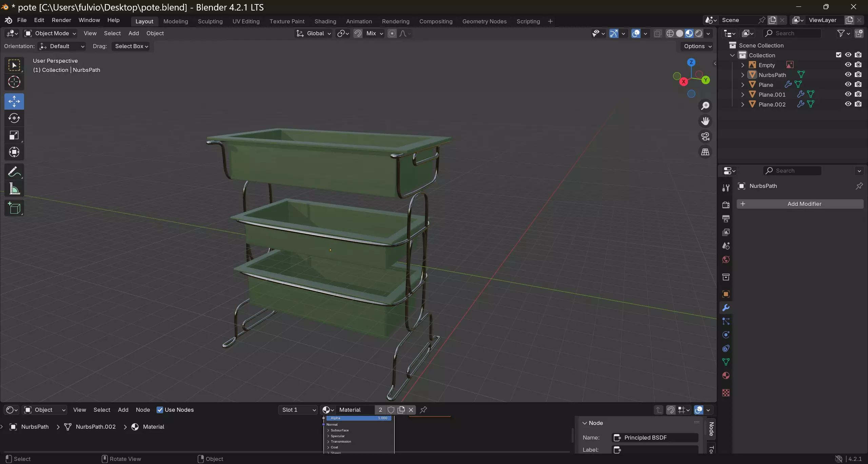Click the 3D Cursor tool

point(14,82)
